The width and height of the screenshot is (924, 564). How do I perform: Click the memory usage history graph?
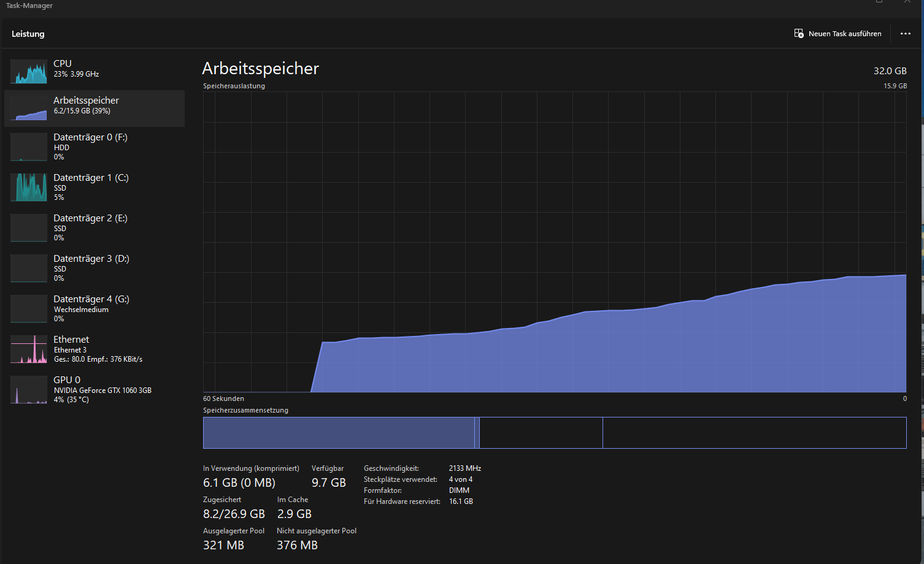pos(555,242)
